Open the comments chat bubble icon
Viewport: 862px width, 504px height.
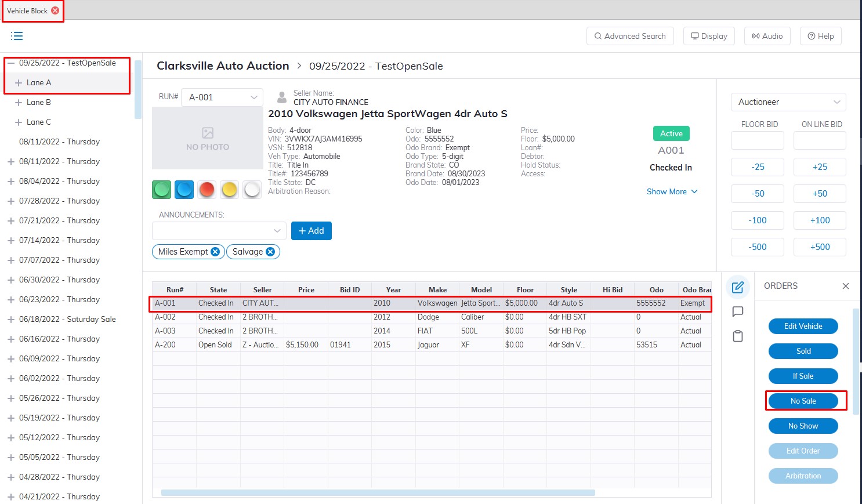tap(737, 312)
